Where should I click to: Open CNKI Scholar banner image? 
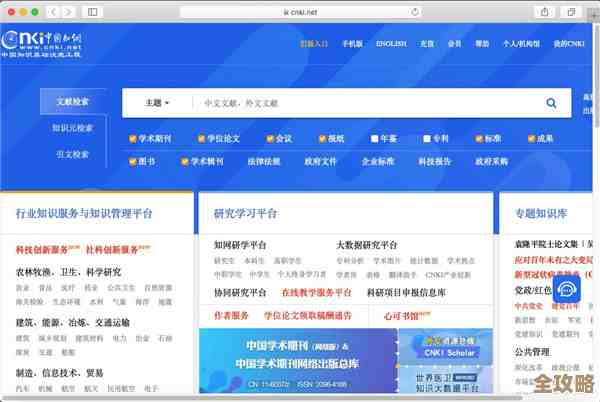[446, 347]
